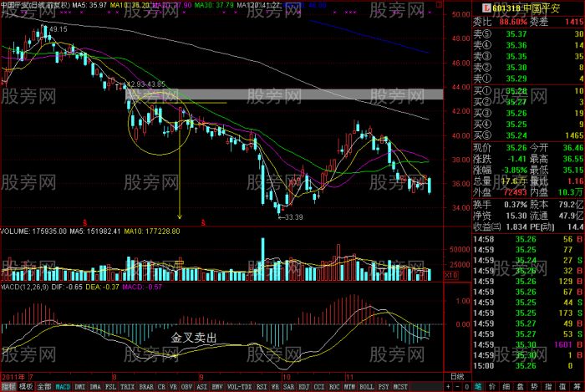
Task: Click the 卖① ask price 35.29
Action: click(516, 79)
